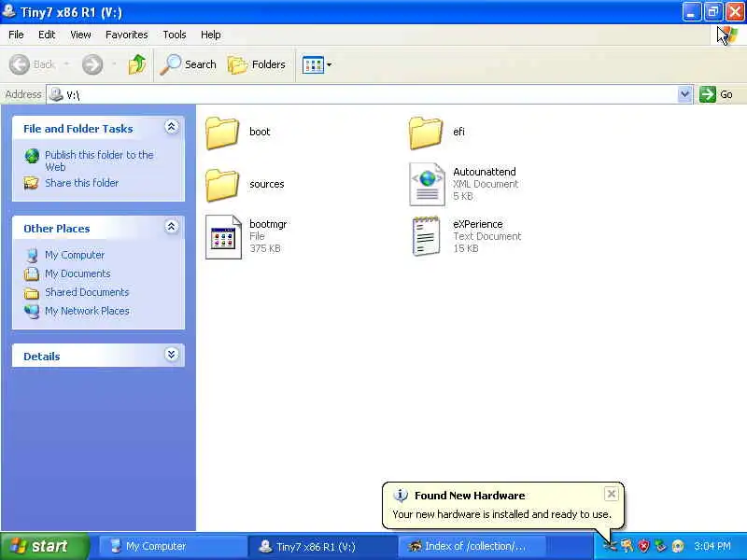747x560 pixels.
Task: Click the My Documents folder icon in sidebar
Action: (x=32, y=274)
